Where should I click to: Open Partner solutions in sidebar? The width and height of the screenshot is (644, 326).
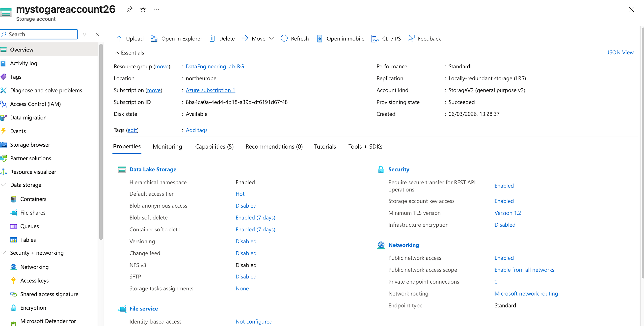49,158
